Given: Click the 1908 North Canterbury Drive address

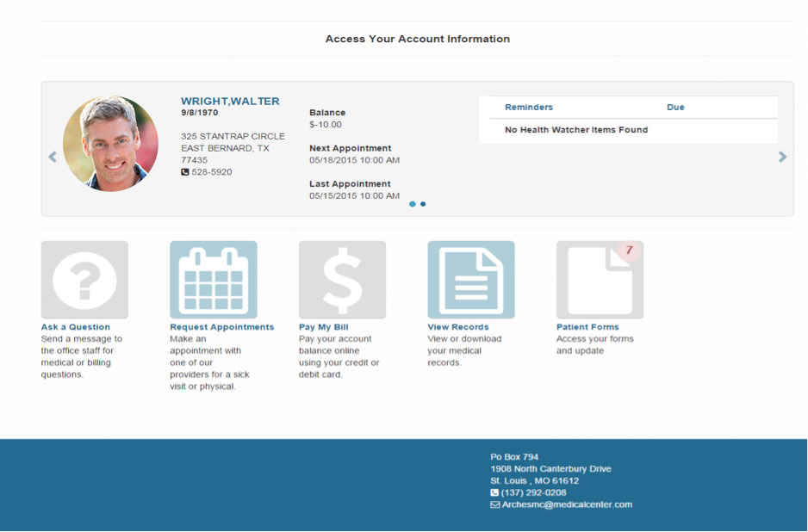Looking at the screenshot, I should pyautogui.click(x=550, y=468).
